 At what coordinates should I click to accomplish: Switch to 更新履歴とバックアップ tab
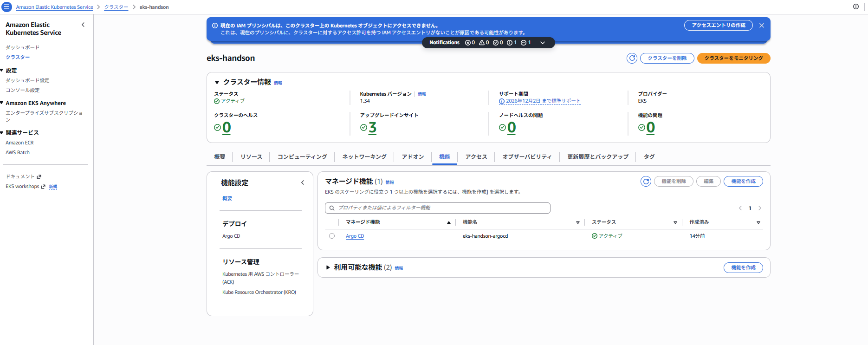[x=598, y=157]
